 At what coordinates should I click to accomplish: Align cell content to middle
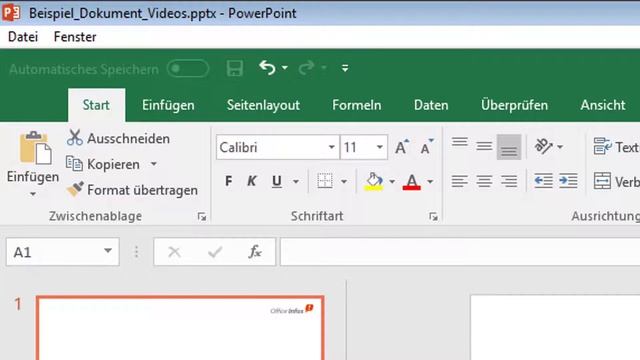(484, 146)
